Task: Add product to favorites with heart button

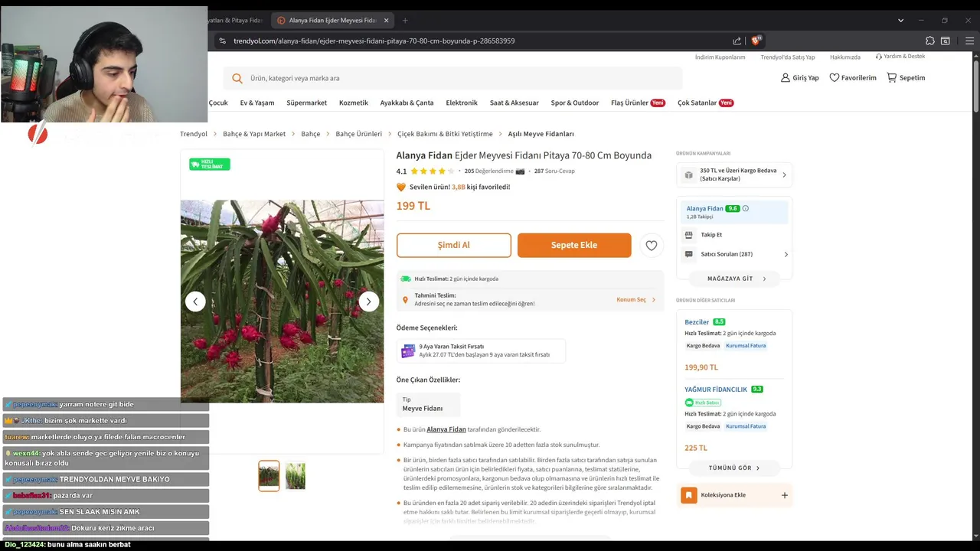Action: click(x=652, y=245)
